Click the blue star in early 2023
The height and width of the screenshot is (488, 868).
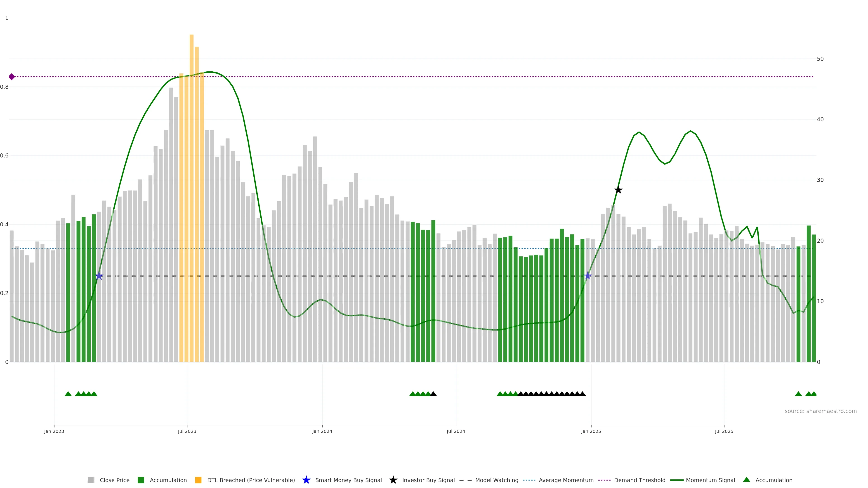99,276
